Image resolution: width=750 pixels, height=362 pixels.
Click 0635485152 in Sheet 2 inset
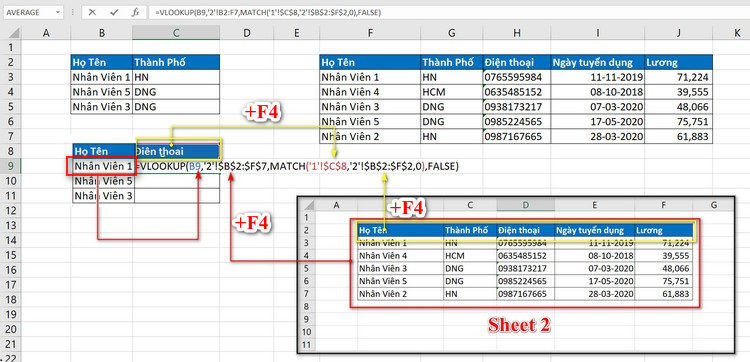point(526,255)
